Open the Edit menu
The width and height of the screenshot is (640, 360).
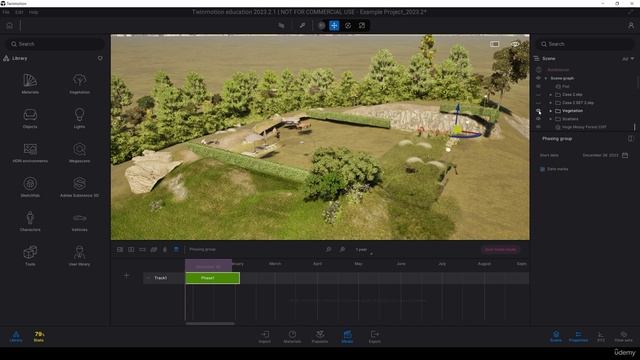(x=19, y=12)
